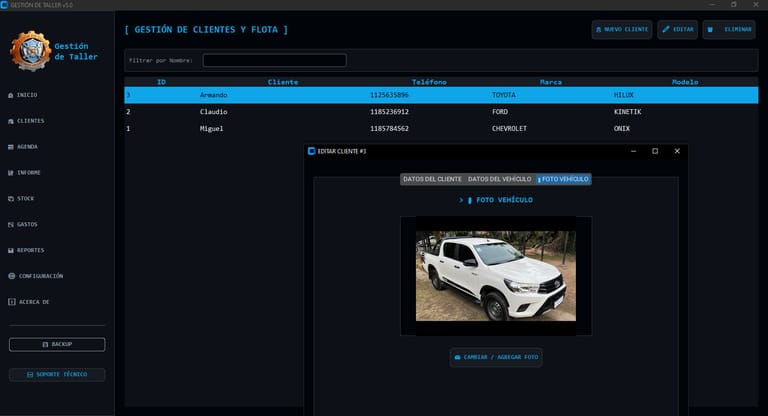
Task: Click the Gastos expenses icon
Action: (x=10, y=224)
